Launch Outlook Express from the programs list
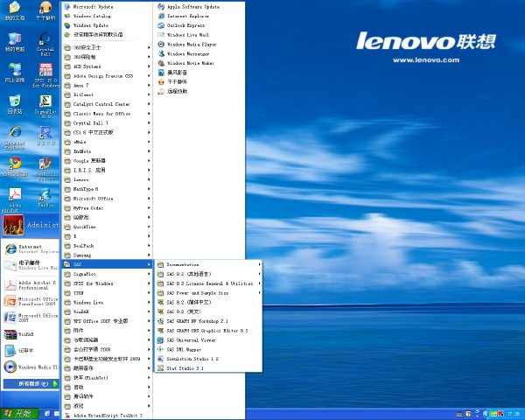525x420 pixels. pos(181,25)
